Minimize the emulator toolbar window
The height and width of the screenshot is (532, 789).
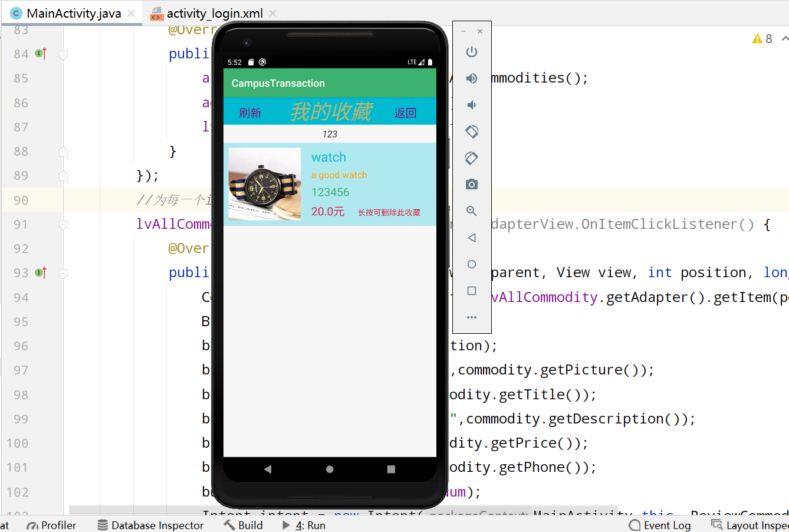463,31
